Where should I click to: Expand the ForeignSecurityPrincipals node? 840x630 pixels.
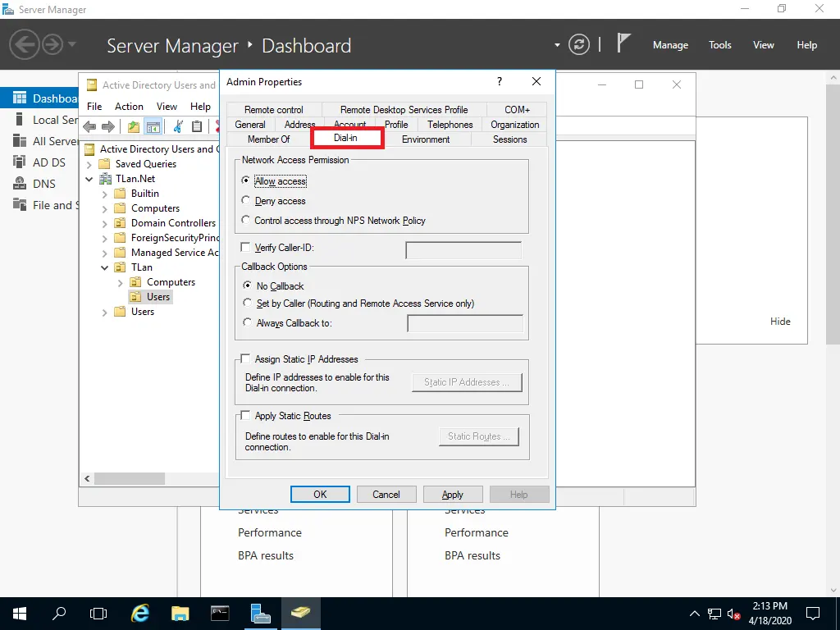(105, 239)
